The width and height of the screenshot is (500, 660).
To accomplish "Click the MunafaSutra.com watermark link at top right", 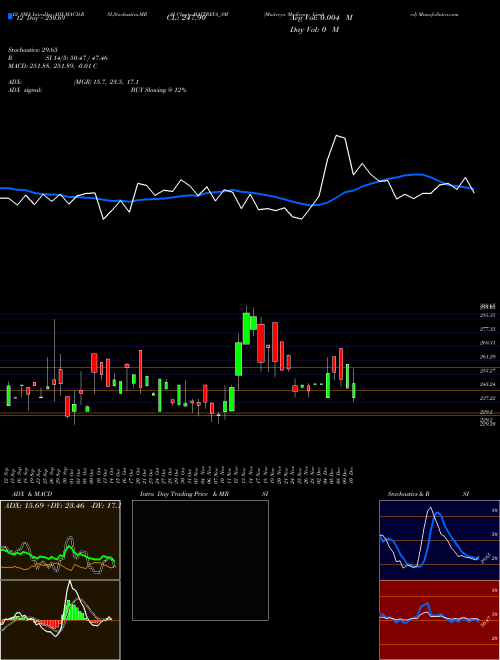I will point(434,14).
